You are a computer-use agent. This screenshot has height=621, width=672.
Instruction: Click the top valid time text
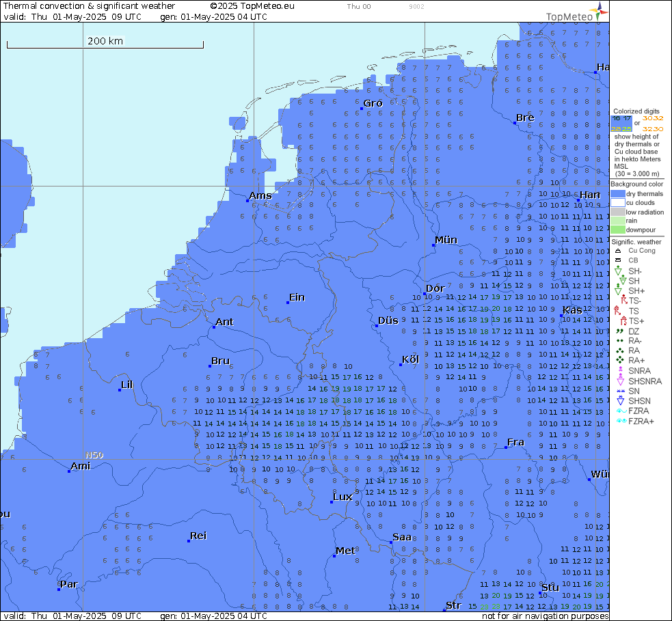coord(72,16)
